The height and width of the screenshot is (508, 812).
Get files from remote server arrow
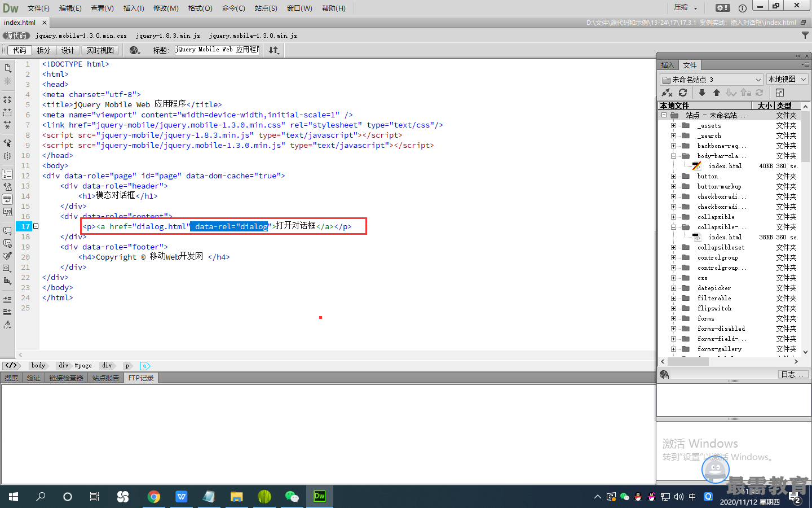[x=702, y=93]
